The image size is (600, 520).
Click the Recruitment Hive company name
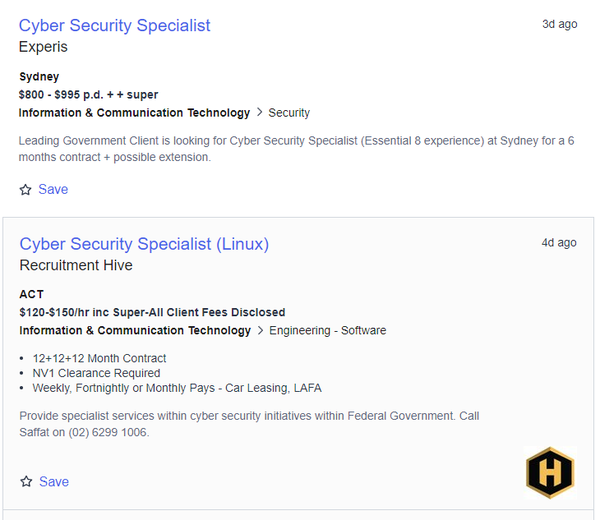coord(76,265)
